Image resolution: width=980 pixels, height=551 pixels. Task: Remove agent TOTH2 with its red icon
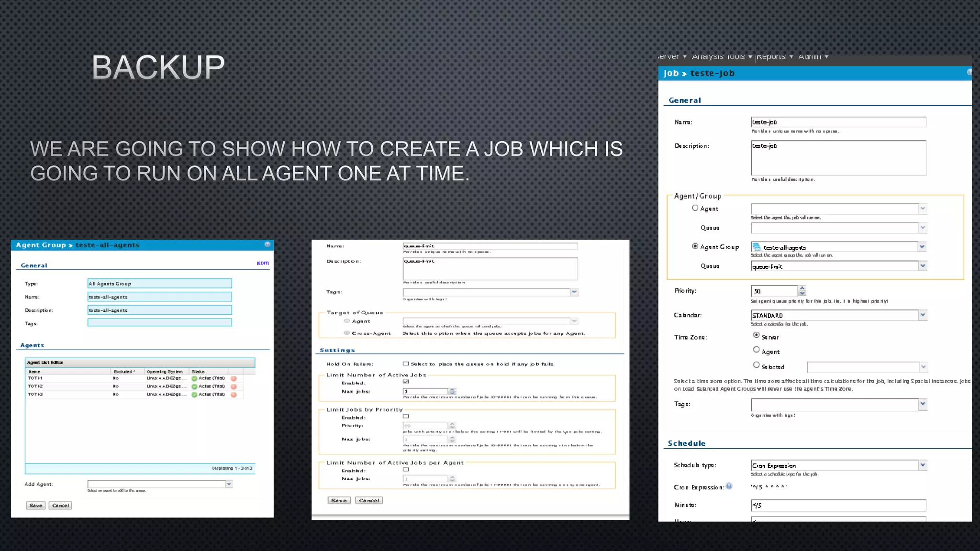tap(234, 386)
